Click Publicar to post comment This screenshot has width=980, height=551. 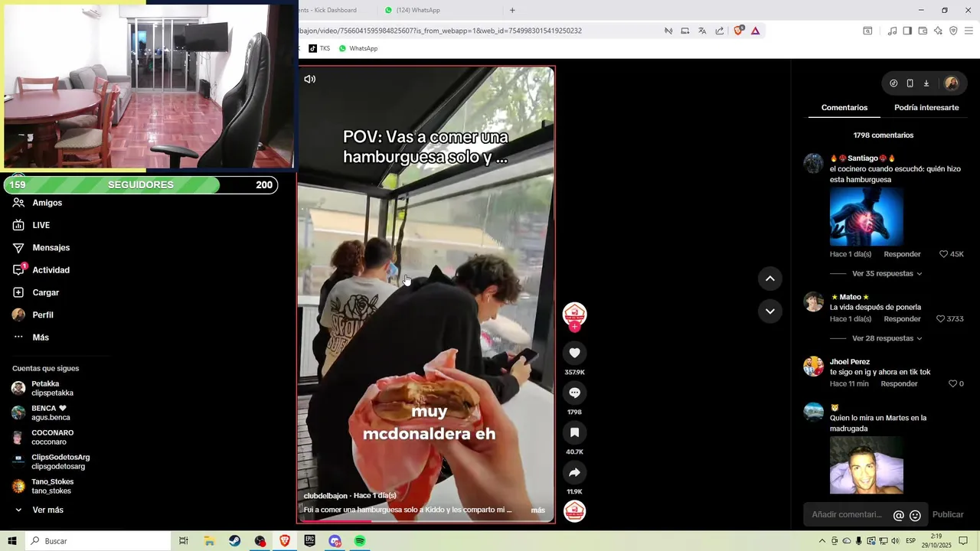tap(948, 515)
